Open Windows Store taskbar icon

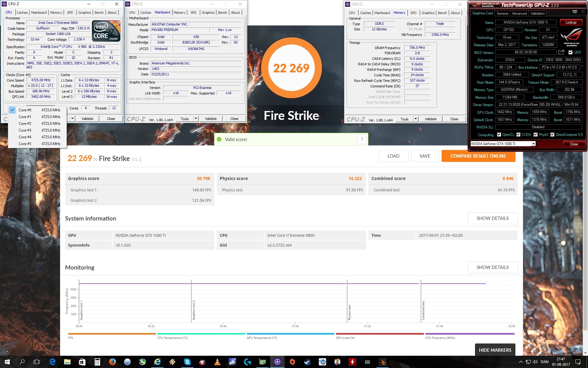point(82,362)
